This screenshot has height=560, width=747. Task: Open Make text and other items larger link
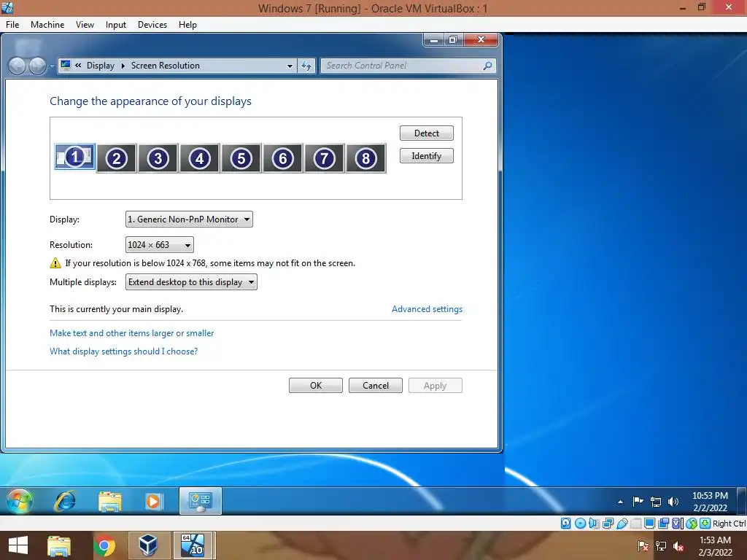coord(132,332)
